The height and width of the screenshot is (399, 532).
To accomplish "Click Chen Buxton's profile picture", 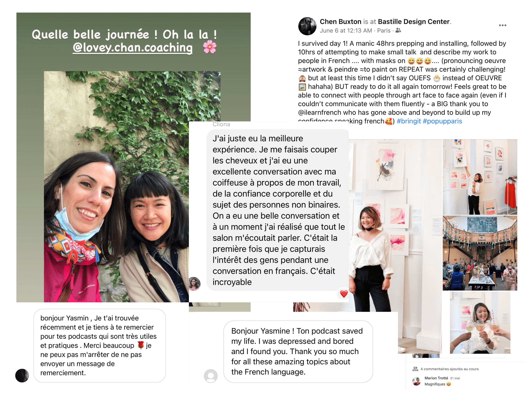I will pyautogui.click(x=307, y=26).
